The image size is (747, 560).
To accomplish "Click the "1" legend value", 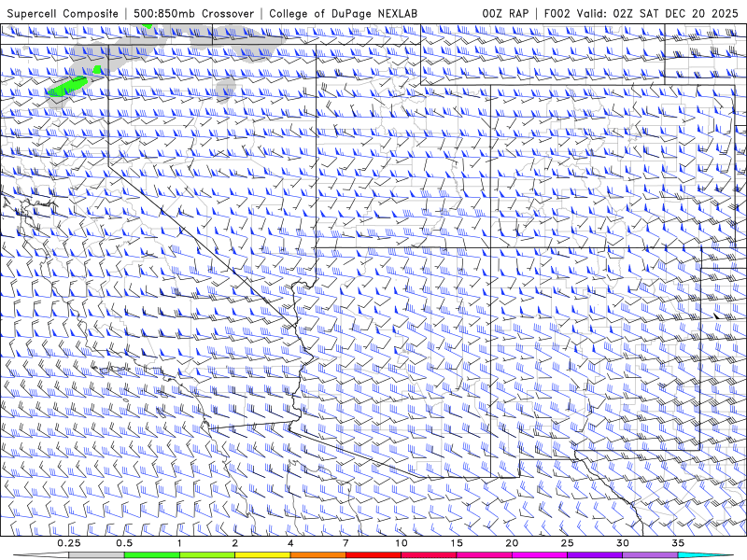I will click(x=179, y=543).
